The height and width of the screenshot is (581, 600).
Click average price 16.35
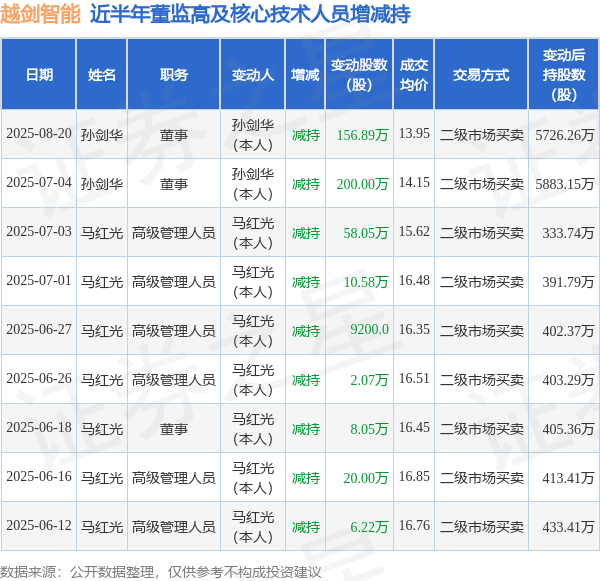coord(414,330)
